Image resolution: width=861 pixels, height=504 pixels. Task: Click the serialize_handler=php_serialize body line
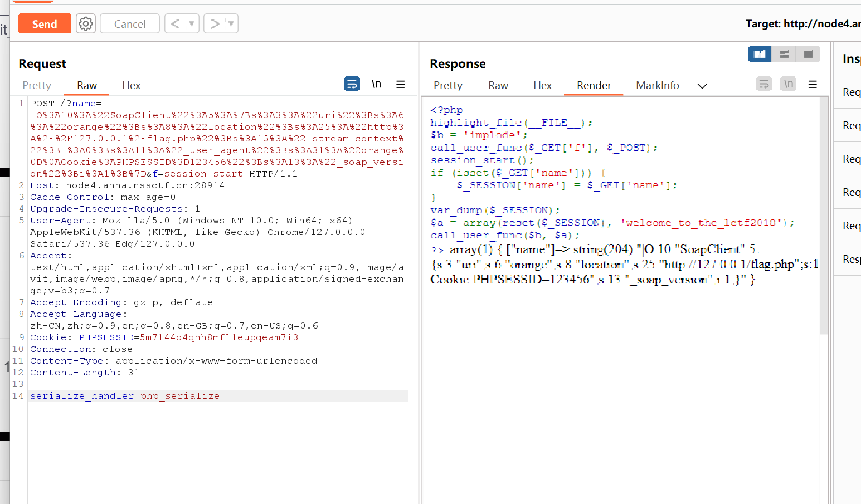[125, 396]
